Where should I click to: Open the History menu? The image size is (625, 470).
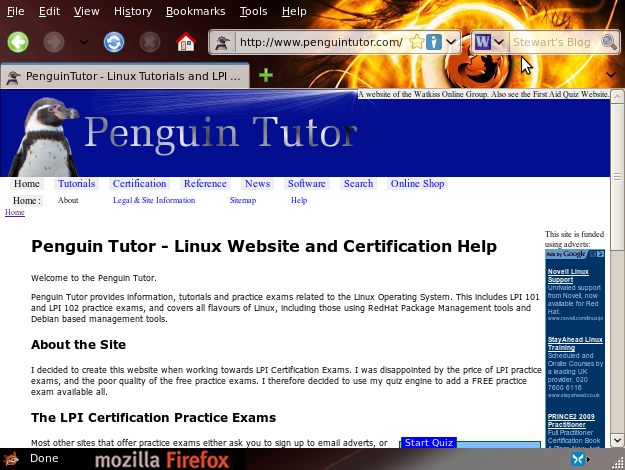point(133,11)
